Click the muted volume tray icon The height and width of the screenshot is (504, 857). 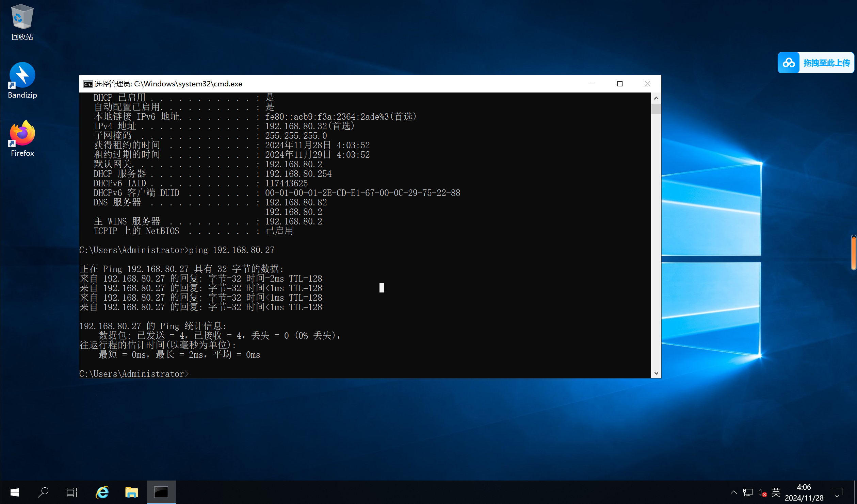click(x=762, y=492)
